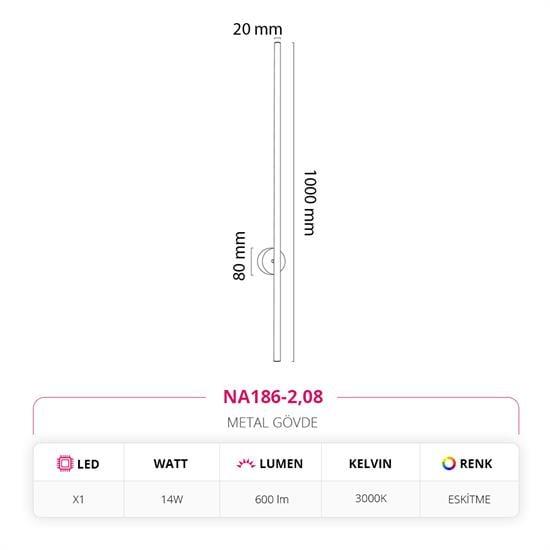The image size is (550, 550).
Task: Click the RENK color wheel icon
Action: click(x=449, y=463)
